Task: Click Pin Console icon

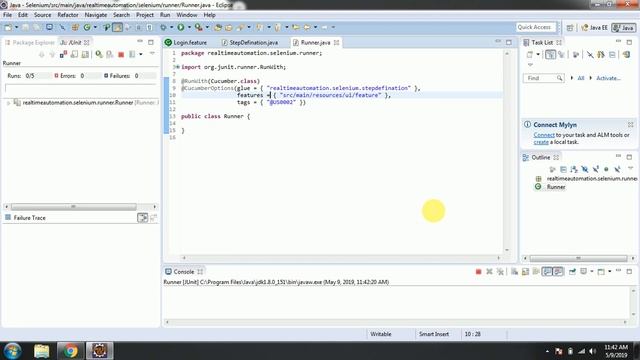Action: coord(572,271)
